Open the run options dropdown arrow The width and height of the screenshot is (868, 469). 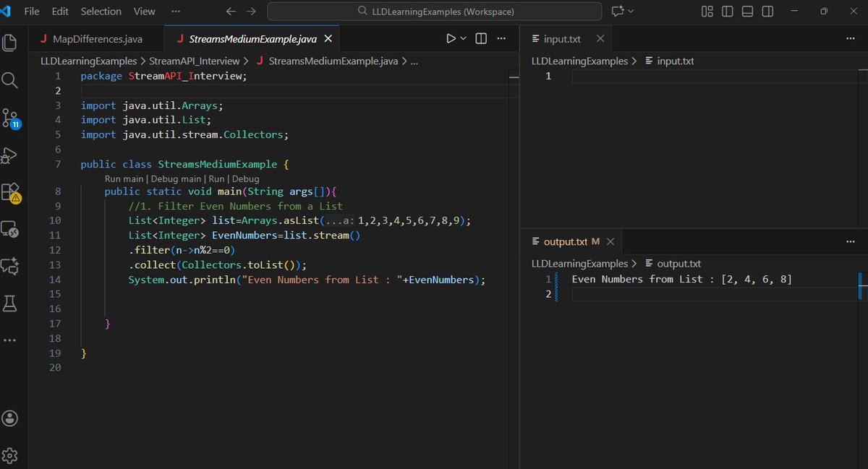464,38
